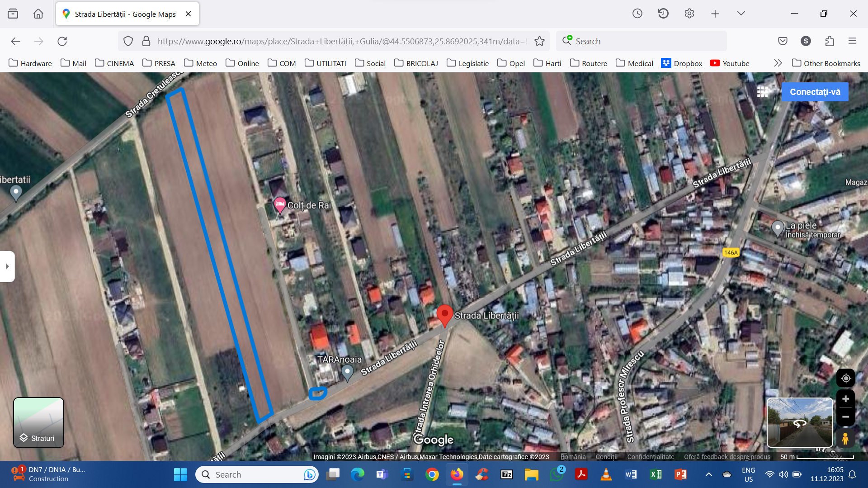Click the red Strada Libertății location pin

[444, 314]
